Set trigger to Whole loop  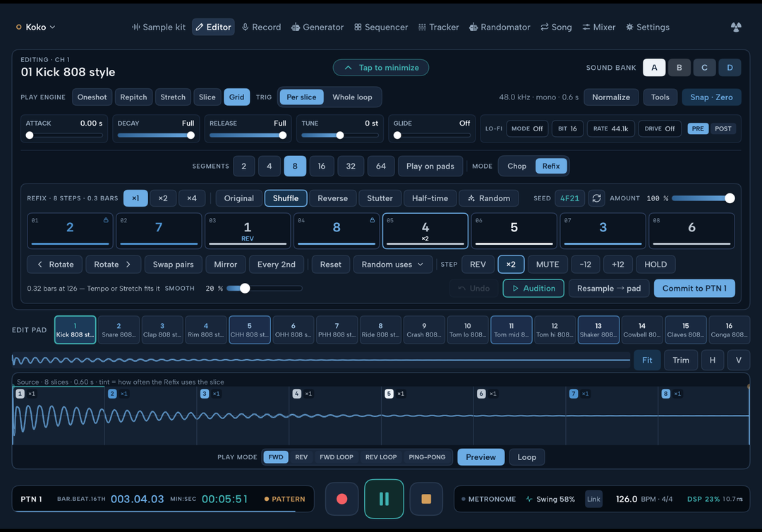point(352,97)
